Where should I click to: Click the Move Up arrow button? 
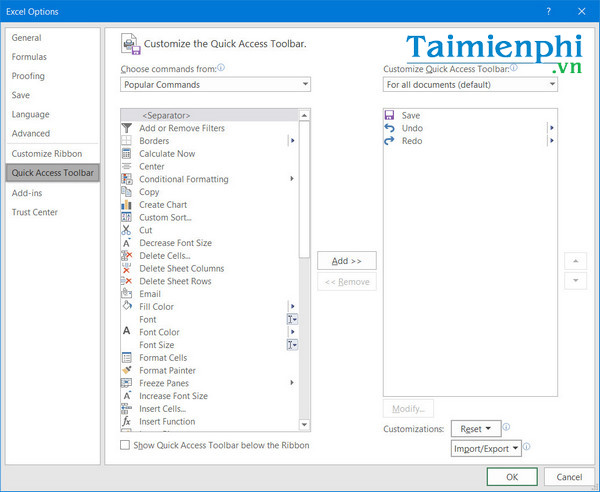pyautogui.click(x=576, y=261)
